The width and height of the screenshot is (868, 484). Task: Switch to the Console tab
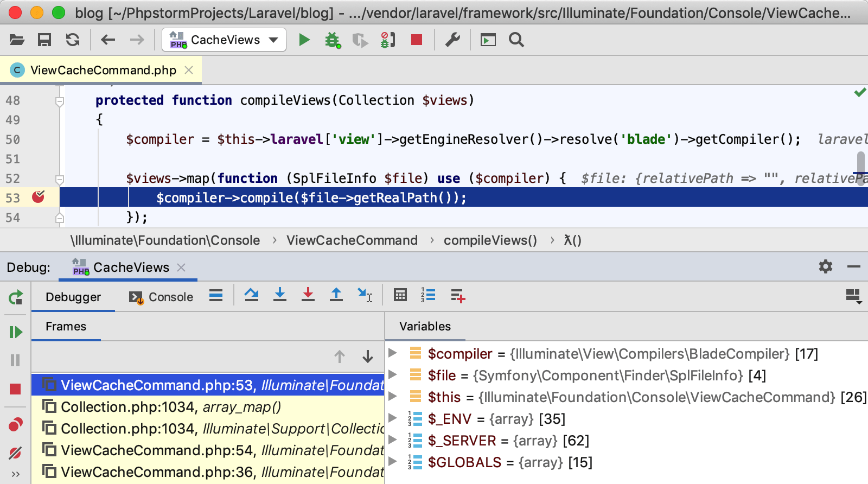[x=161, y=297]
